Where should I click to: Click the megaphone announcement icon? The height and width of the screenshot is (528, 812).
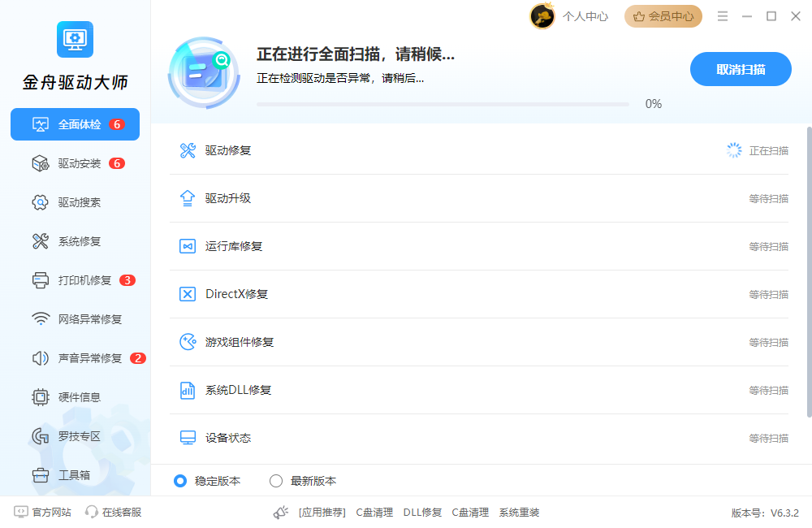coord(281,513)
